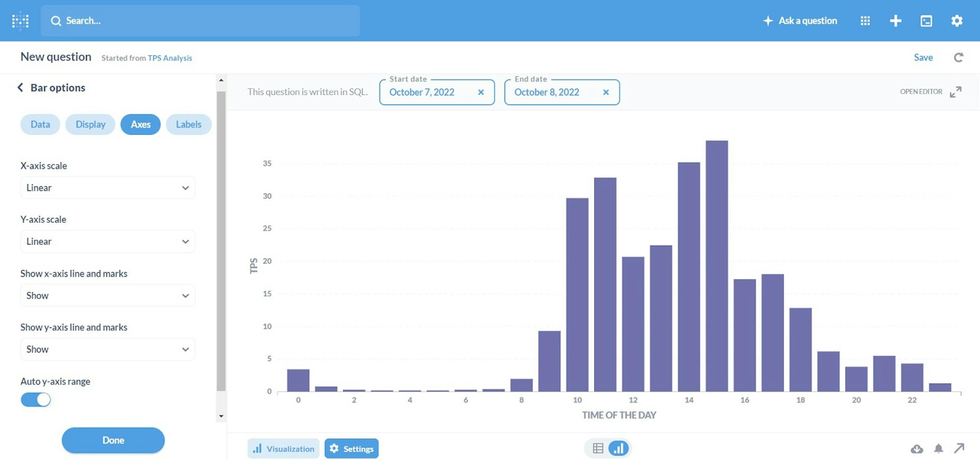This screenshot has height=460, width=980.
Task: Expand Show x-axis line and marks dropdown
Action: [108, 295]
